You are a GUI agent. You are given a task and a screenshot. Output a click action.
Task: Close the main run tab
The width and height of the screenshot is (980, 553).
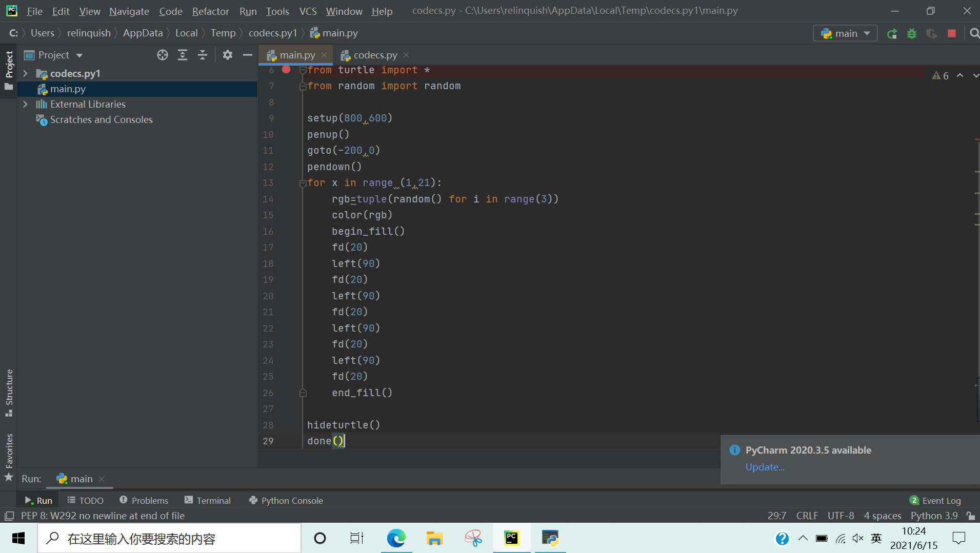(x=102, y=479)
